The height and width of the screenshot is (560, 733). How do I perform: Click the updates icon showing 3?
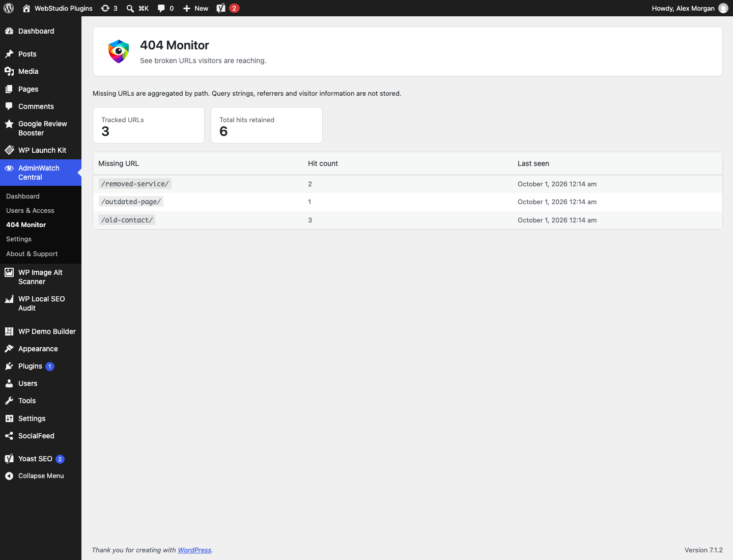(105, 8)
